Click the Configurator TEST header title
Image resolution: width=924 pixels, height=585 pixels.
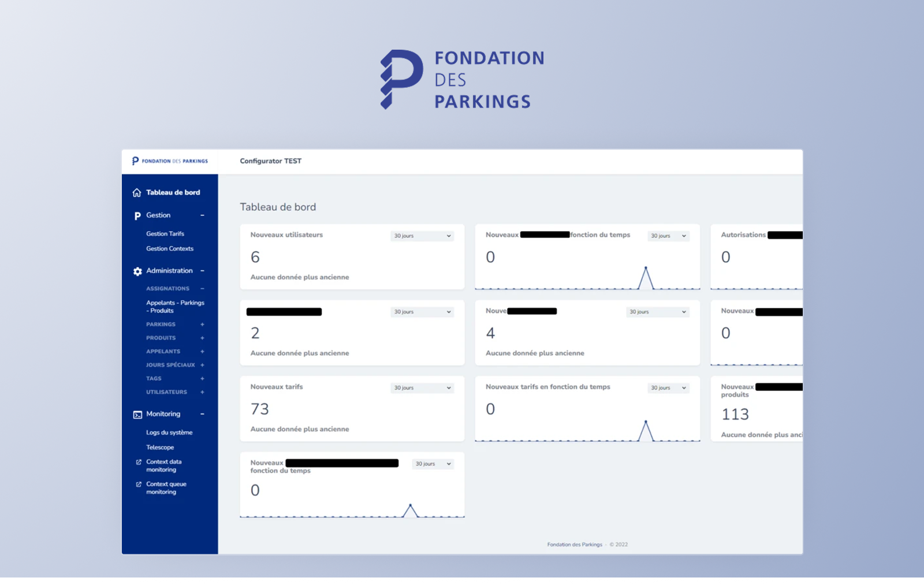point(271,161)
